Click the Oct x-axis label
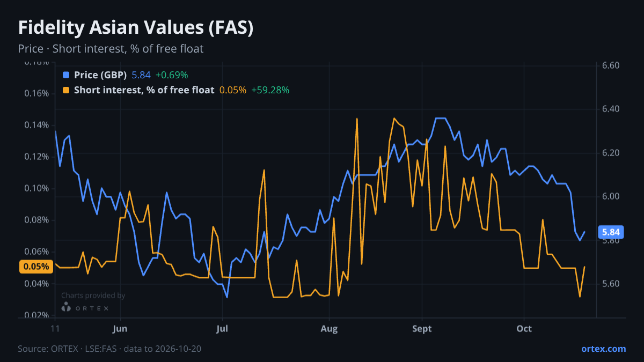 [x=524, y=328]
